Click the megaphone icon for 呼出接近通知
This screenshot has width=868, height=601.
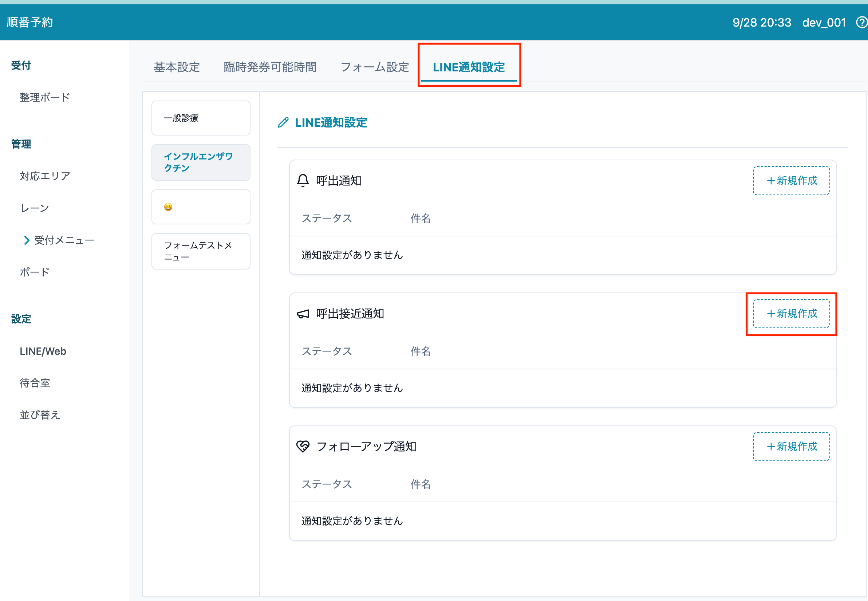[303, 314]
